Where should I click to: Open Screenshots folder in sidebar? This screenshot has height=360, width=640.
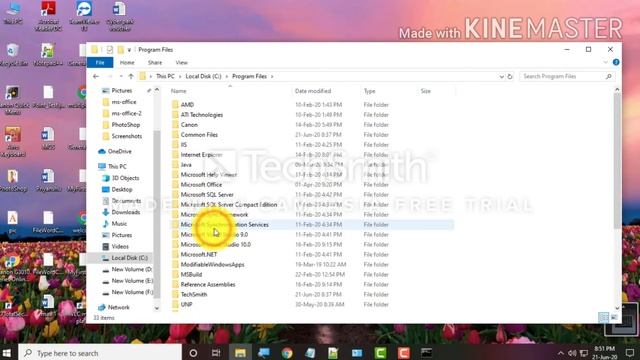point(127,136)
